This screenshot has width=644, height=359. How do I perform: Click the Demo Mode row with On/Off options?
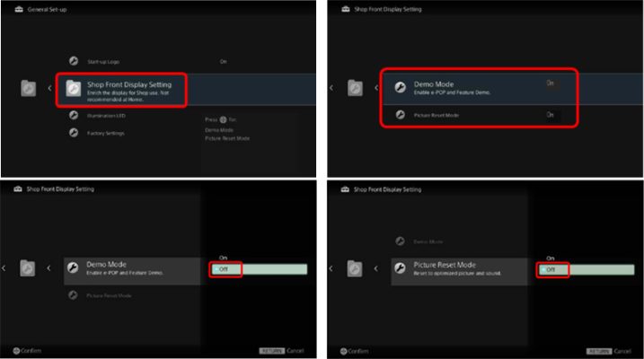132,271
